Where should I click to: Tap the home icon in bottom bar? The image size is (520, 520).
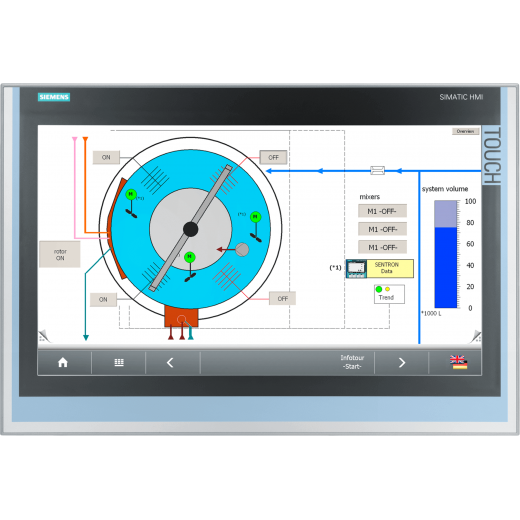[x=63, y=362]
